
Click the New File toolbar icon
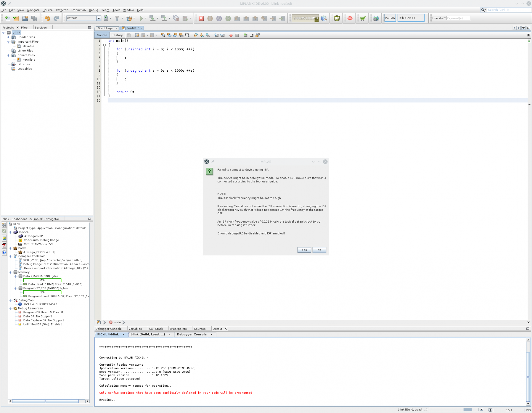(7, 18)
